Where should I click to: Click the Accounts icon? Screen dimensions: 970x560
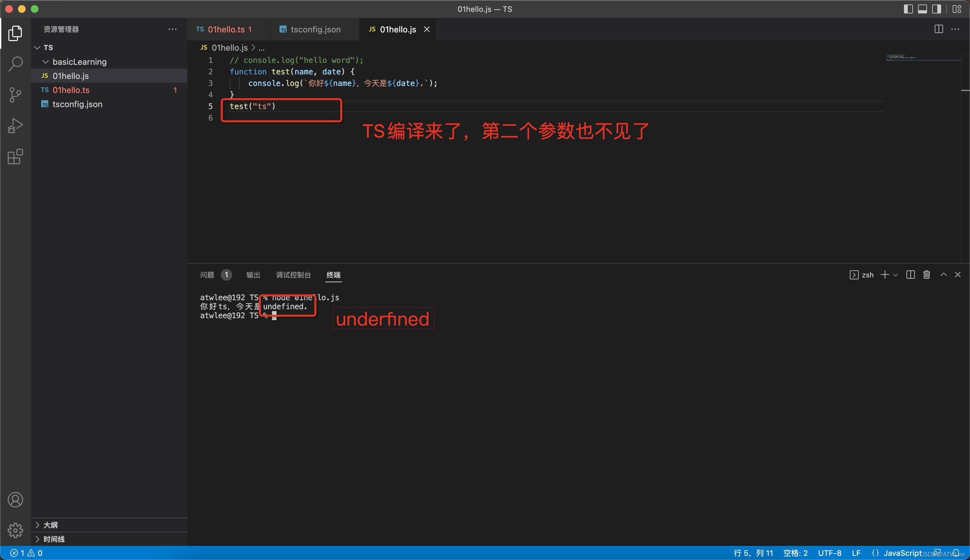[15, 500]
